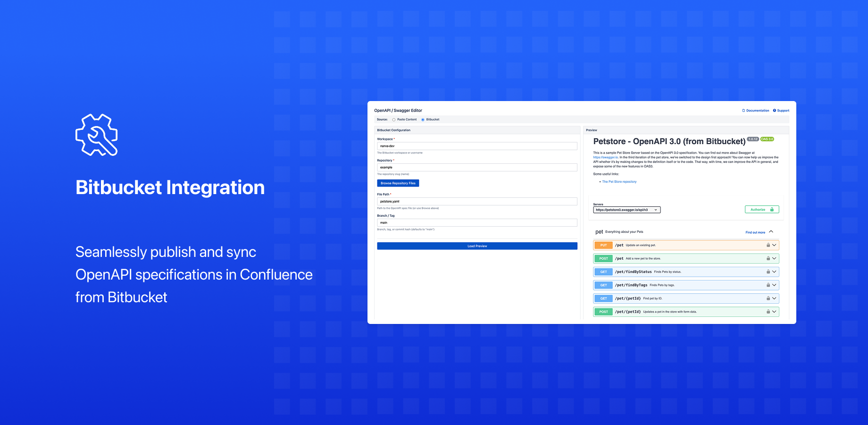Open the Servers dropdown
Viewport: 868px width, 425px height.
click(x=626, y=209)
